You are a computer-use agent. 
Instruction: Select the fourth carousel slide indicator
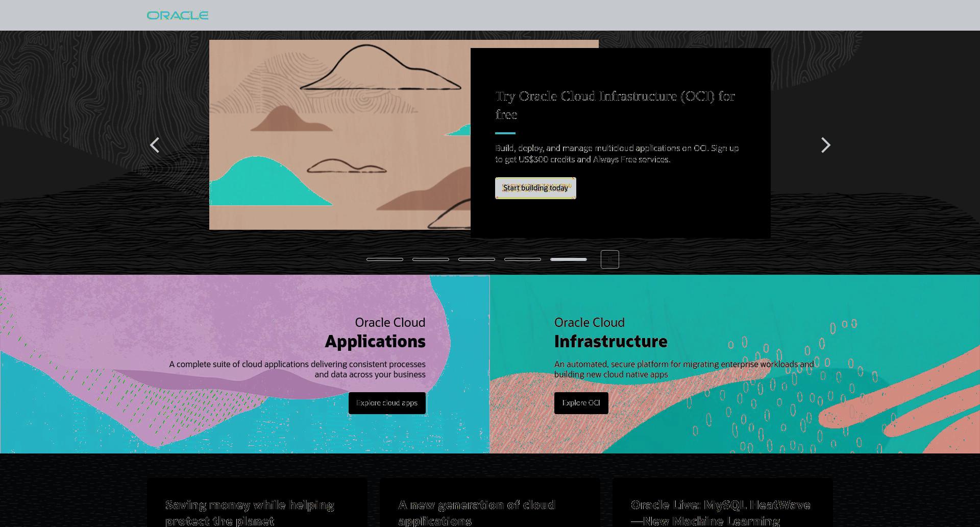tap(523, 259)
